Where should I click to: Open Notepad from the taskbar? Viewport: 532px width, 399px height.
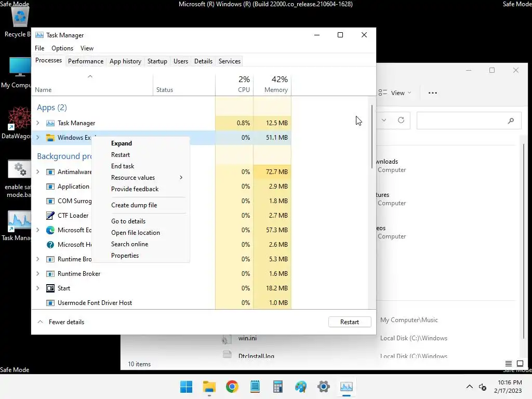click(x=255, y=387)
